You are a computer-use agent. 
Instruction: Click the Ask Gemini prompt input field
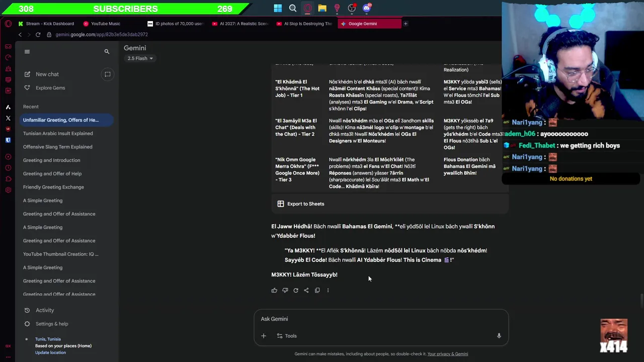coord(381,319)
